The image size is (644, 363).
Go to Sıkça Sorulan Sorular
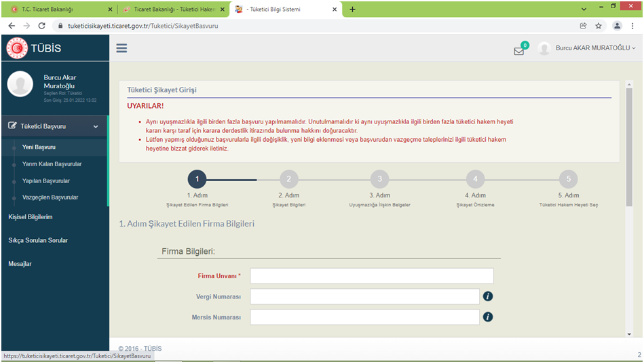coord(38,240)
